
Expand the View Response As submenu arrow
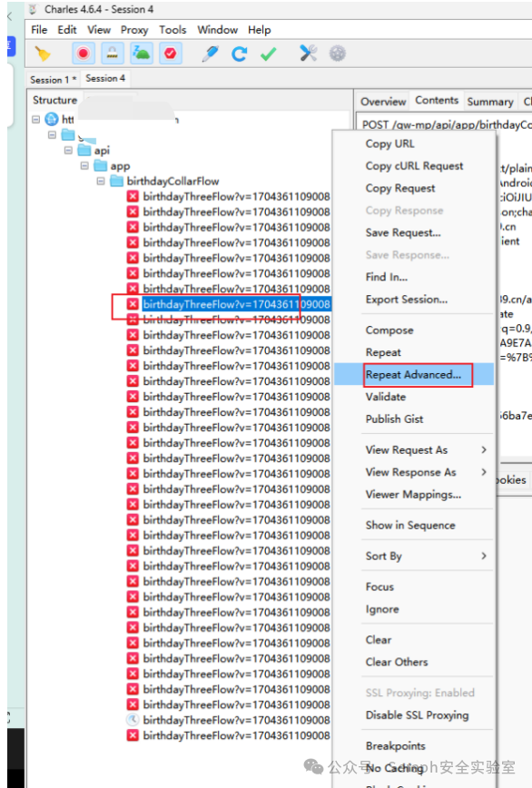coord(484,472)
